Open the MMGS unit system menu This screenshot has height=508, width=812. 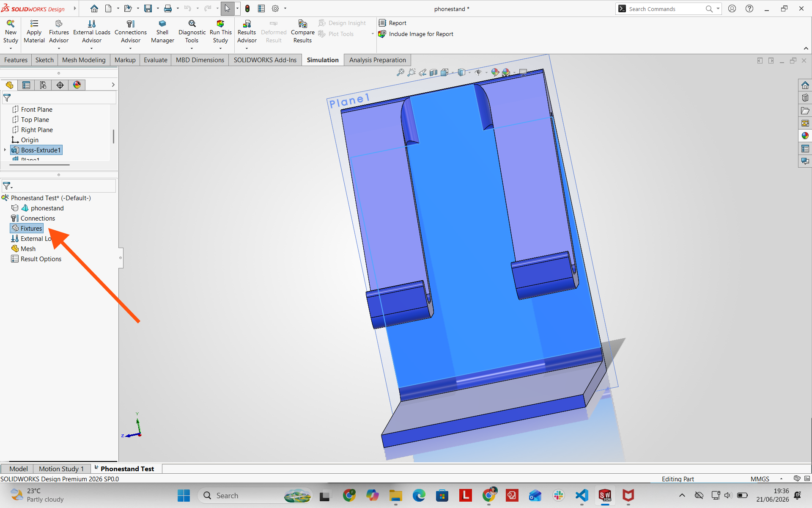tap(760, 479)
